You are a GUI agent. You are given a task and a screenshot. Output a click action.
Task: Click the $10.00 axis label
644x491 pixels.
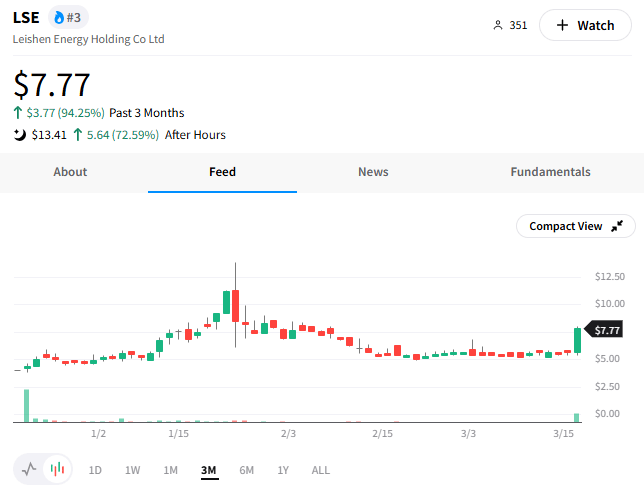pos(610,304)
